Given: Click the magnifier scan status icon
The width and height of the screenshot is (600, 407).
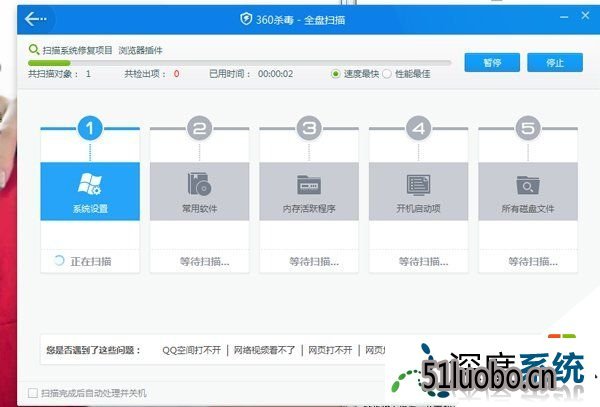Looking at the screenshot, I should [34, 49].
